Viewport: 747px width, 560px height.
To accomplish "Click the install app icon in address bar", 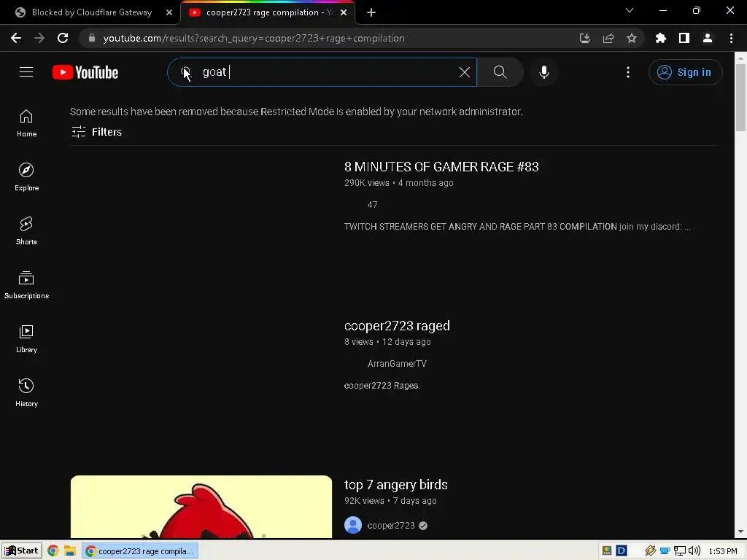I will (585, 38).
